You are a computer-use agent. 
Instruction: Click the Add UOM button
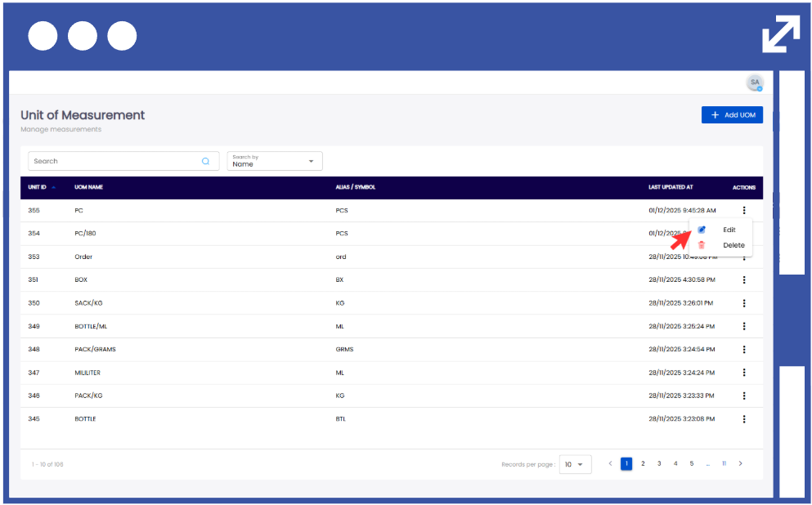tap(732, 115)
